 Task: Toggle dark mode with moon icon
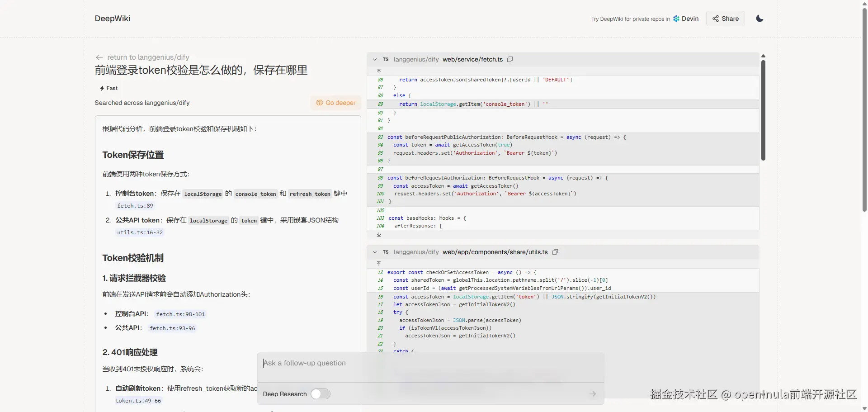759,19
